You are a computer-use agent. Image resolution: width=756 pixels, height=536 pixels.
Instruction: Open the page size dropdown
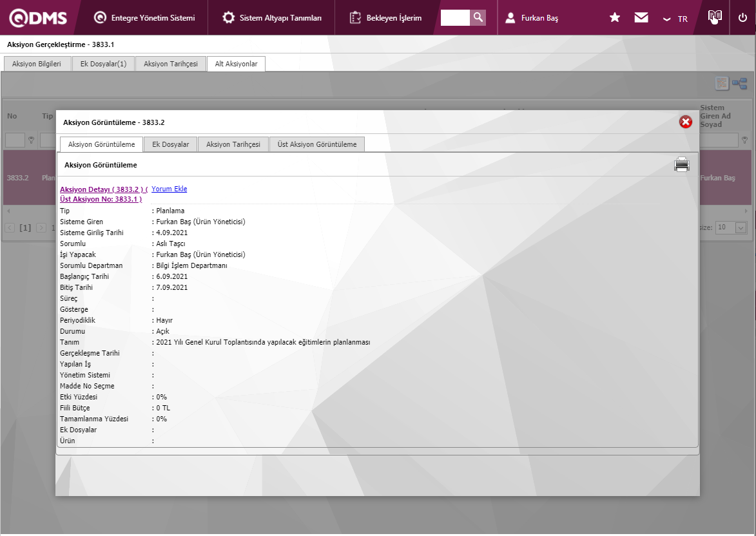[x=732, y=227]
